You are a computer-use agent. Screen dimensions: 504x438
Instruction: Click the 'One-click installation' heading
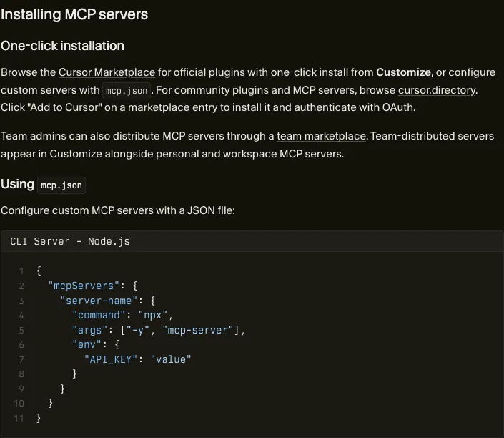(62, 46)
